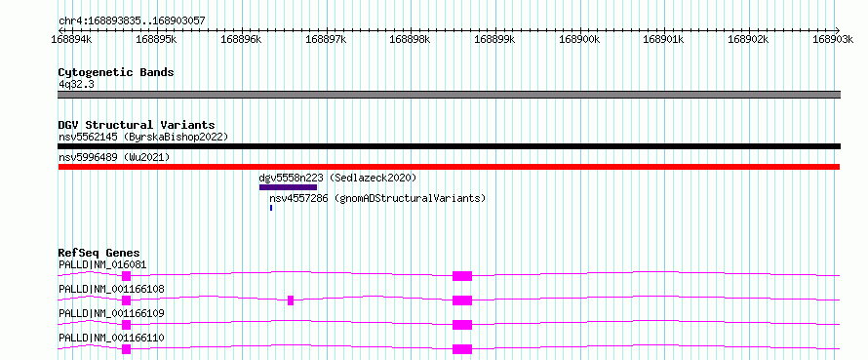Open the DGV Structural Variants track title
This screenshot has width=868, height=360.
[x=137, y=125]
